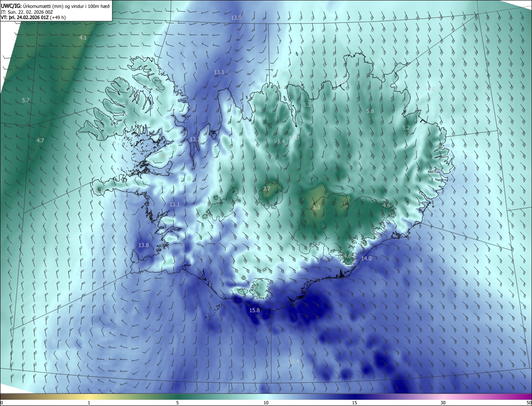Viewport: 532px width, 406px height.
Task: Click the 14.0 value label
Action: [366, 258]
